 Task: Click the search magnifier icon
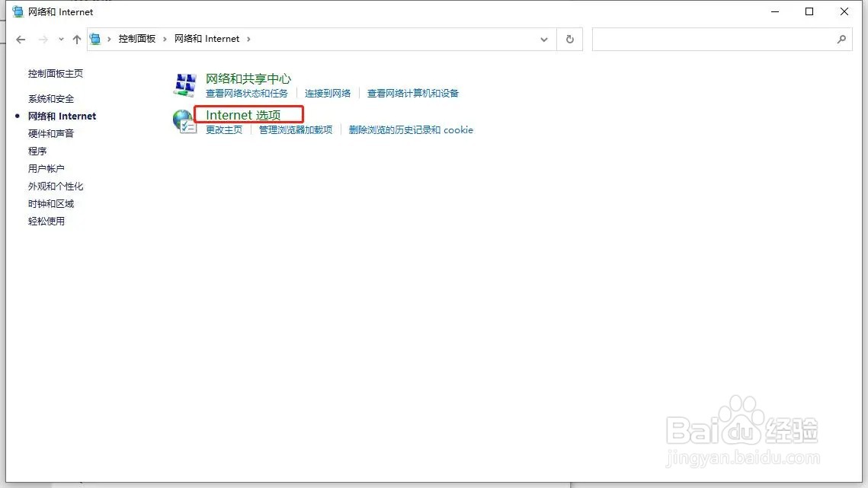[841, 40]
